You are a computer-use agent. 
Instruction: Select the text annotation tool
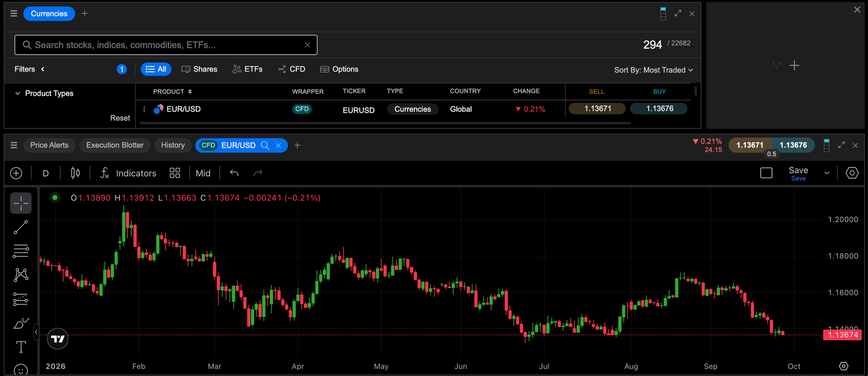coord(21,347)
